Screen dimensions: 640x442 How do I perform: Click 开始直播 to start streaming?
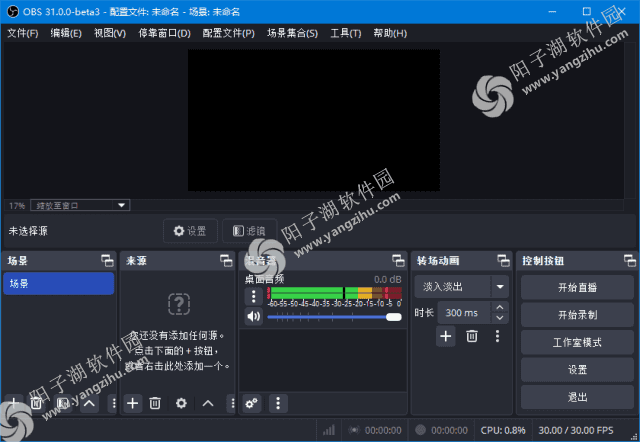[x=577, y=287]
